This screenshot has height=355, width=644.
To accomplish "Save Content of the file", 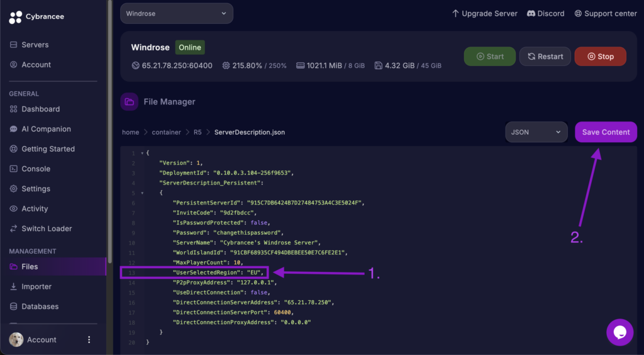I will point(606,132).
